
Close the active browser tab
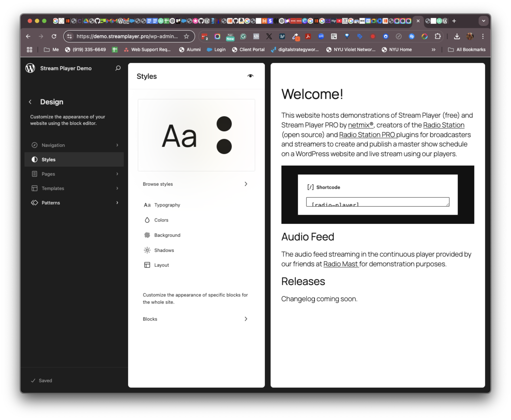(418, 21)
